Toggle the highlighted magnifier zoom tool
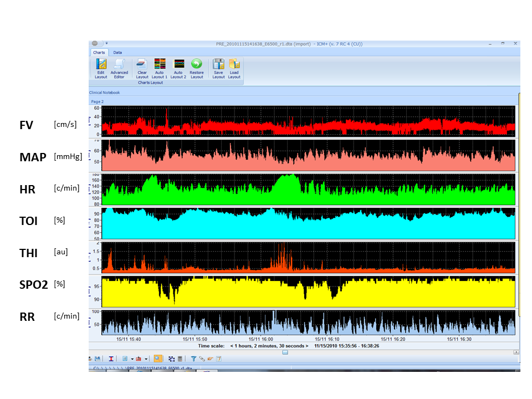 coord(158,359)
